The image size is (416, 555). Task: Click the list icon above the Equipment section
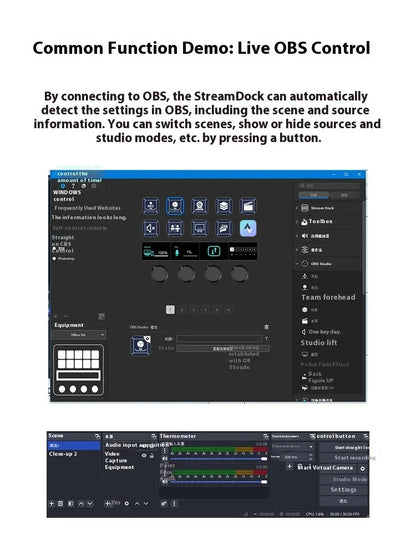point(101,316)
